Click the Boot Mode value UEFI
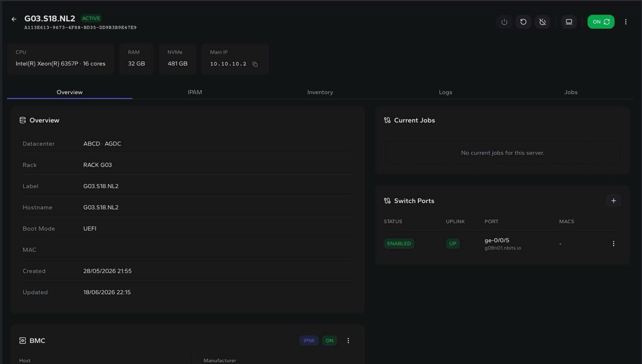Image resolution: width=642 pixels, height=364 pixels. (90, 229)
